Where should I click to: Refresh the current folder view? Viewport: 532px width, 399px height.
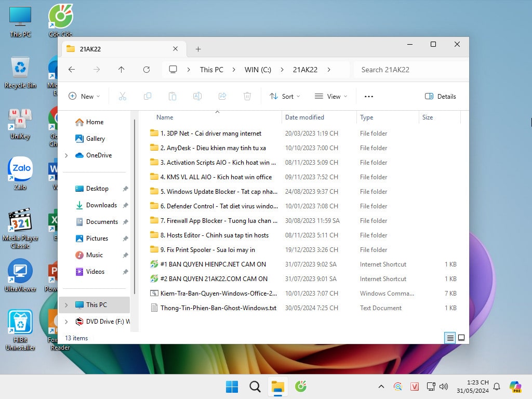click(146, 70)
